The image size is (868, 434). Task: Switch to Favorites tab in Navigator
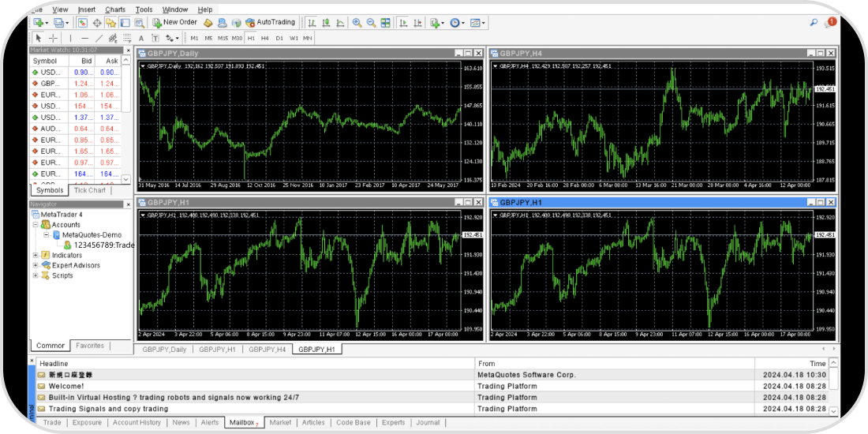point(90,346)
